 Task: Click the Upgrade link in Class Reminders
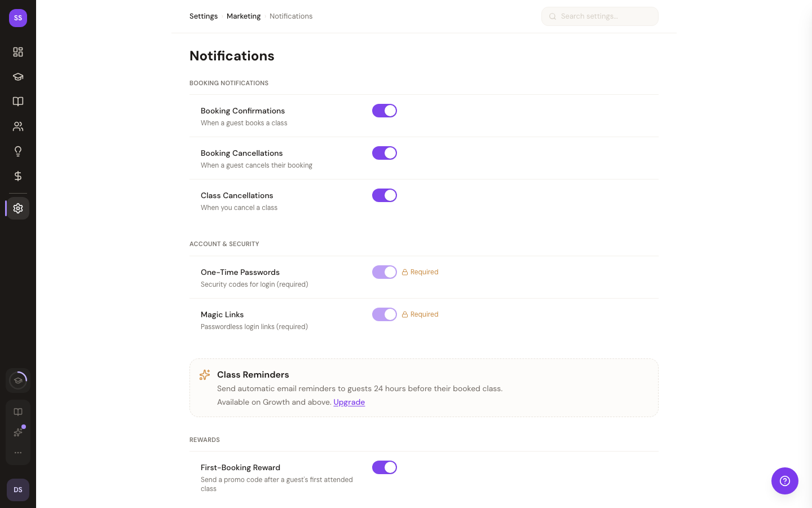click(349, 402)
